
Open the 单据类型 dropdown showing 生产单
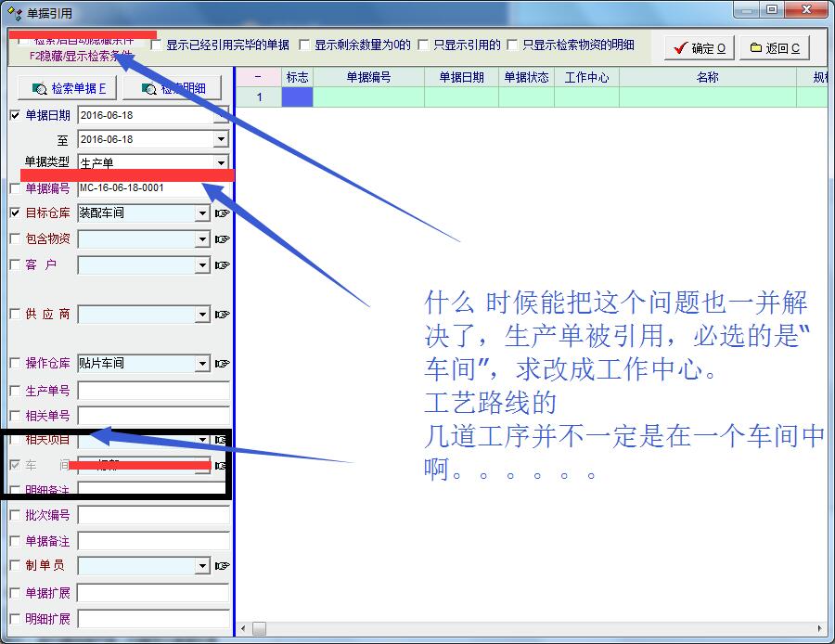(x=220, y=162)
